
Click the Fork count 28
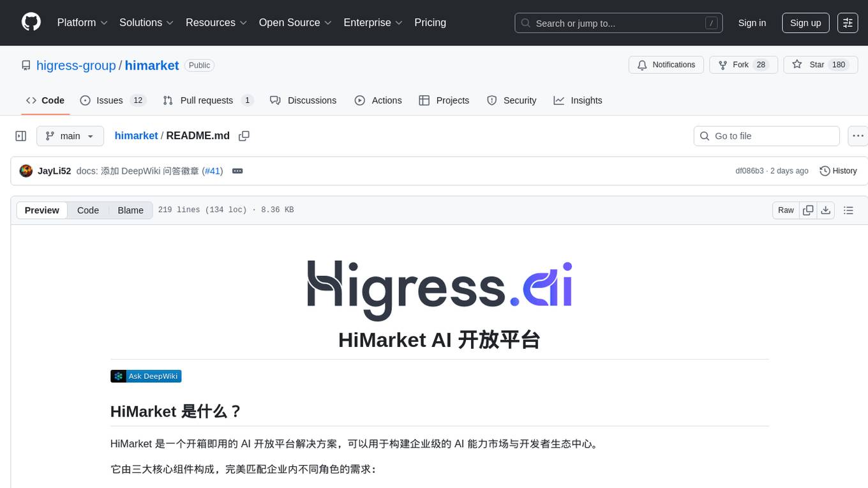pyautogui.click(x=761, y=65)
